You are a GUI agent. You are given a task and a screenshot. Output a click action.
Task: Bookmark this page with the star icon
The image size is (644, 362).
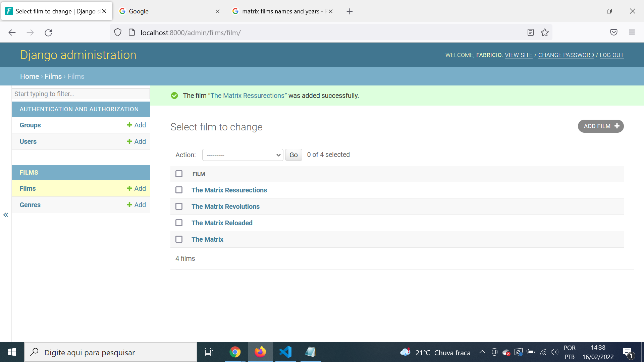point(545,33)
